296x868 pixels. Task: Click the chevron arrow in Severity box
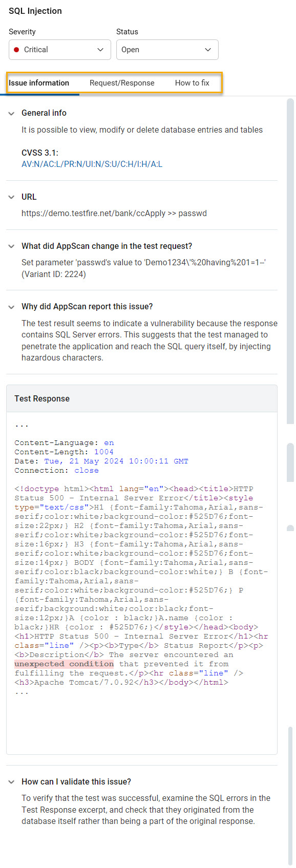(x=100, y=50)
